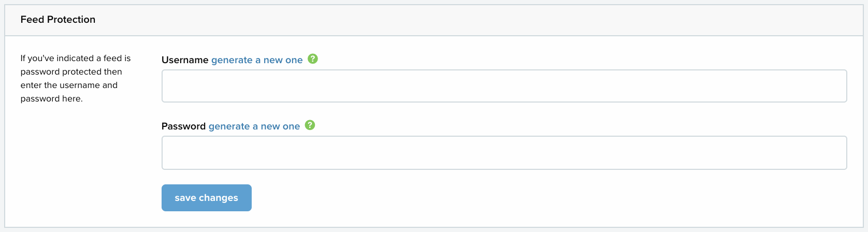Click the save changes button

pyautogui.click(x=207, y=198)
